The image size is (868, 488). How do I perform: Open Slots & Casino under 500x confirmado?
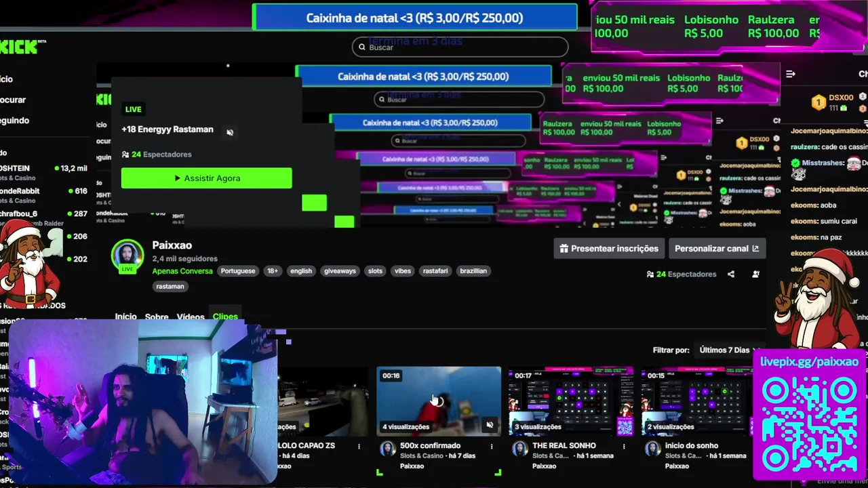pyautogui.click(x=421, y=456)
